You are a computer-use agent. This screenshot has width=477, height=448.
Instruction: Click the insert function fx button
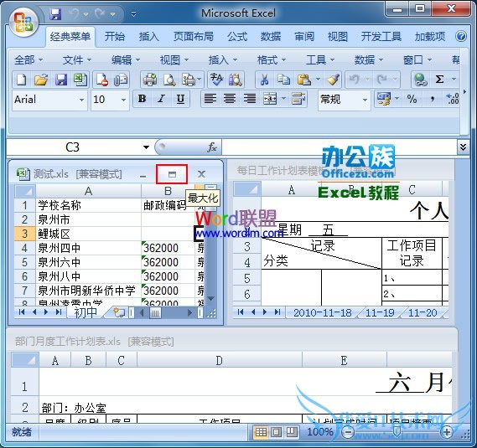212,147
